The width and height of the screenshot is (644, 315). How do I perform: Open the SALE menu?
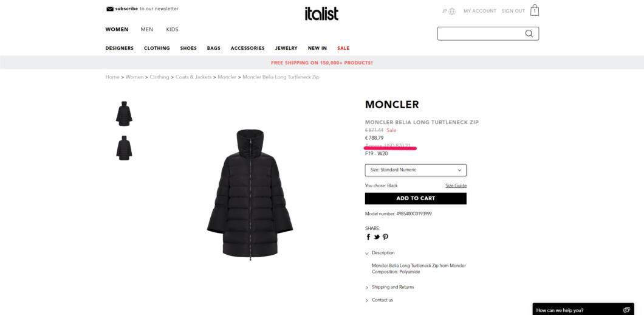tap(343, 48)
